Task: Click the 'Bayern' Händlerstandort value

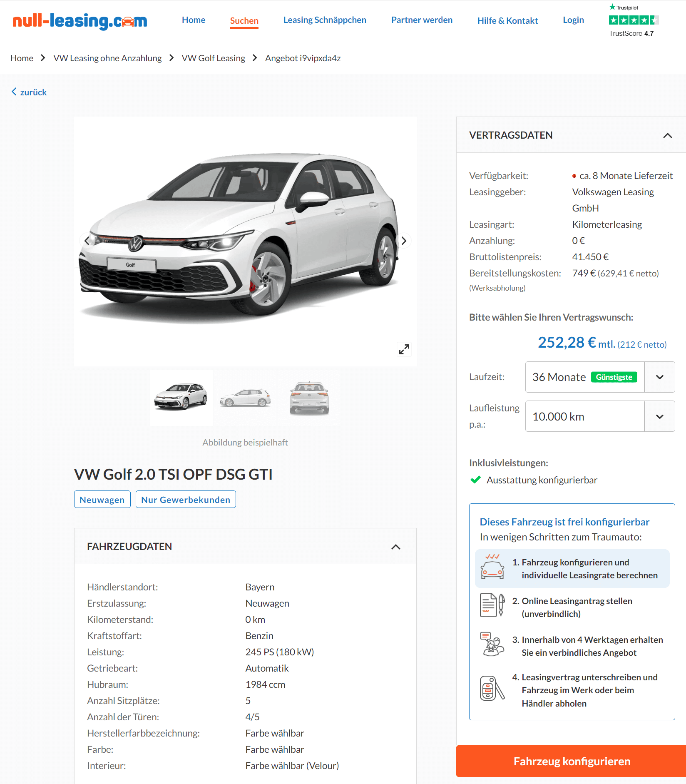Action: point(260,587)
